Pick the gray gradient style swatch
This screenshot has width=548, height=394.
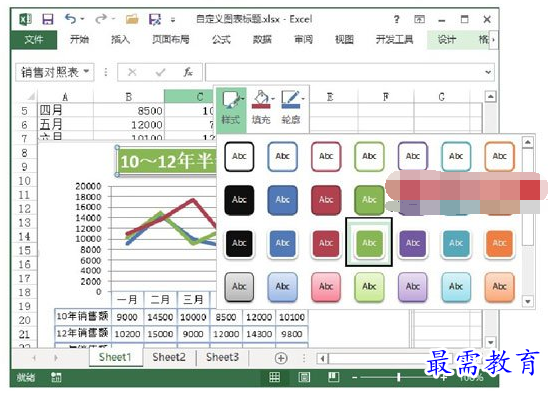pos(239,287)
